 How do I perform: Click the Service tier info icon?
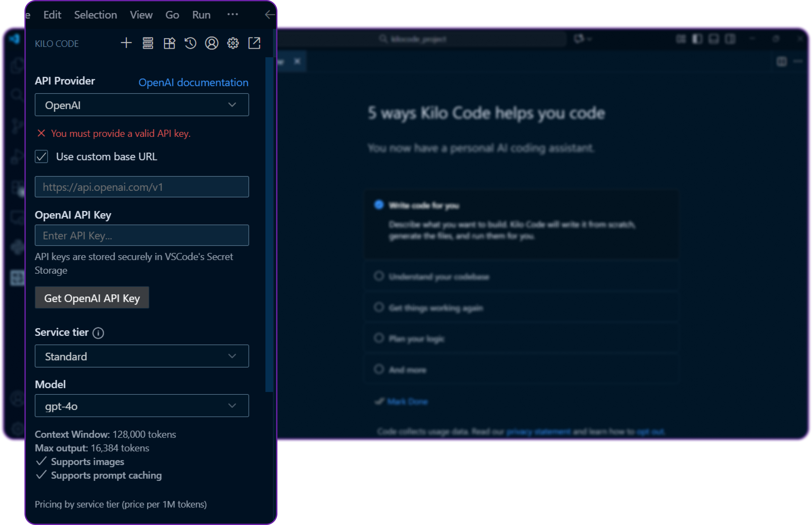(x=98, y=333)
